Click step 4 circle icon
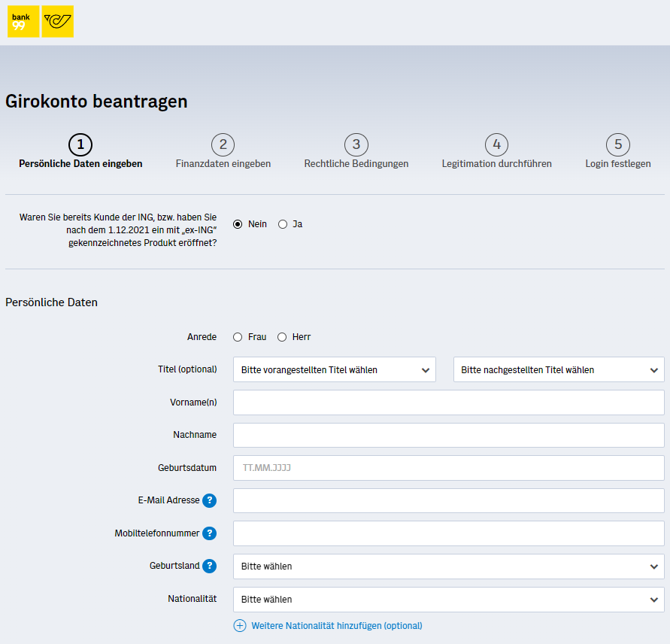The image size is (670, 644). pos(496,144)
